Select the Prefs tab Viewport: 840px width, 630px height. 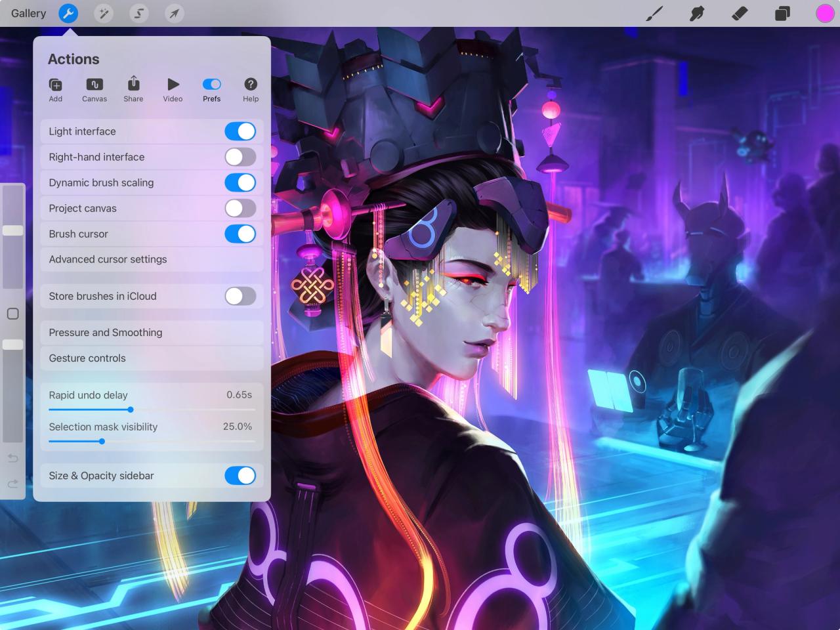tap(211, 90)
